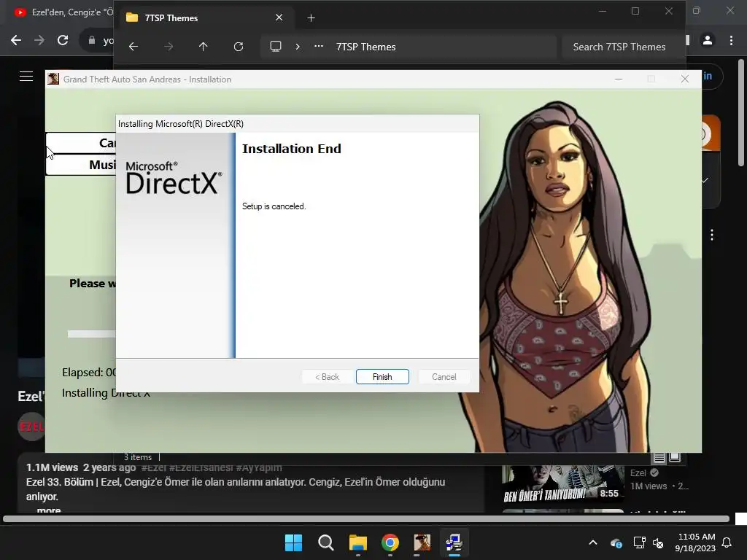Close the 7TSP Themes explorer tab
This screenshot has width=747, height=560.
(x=279, y=17)
